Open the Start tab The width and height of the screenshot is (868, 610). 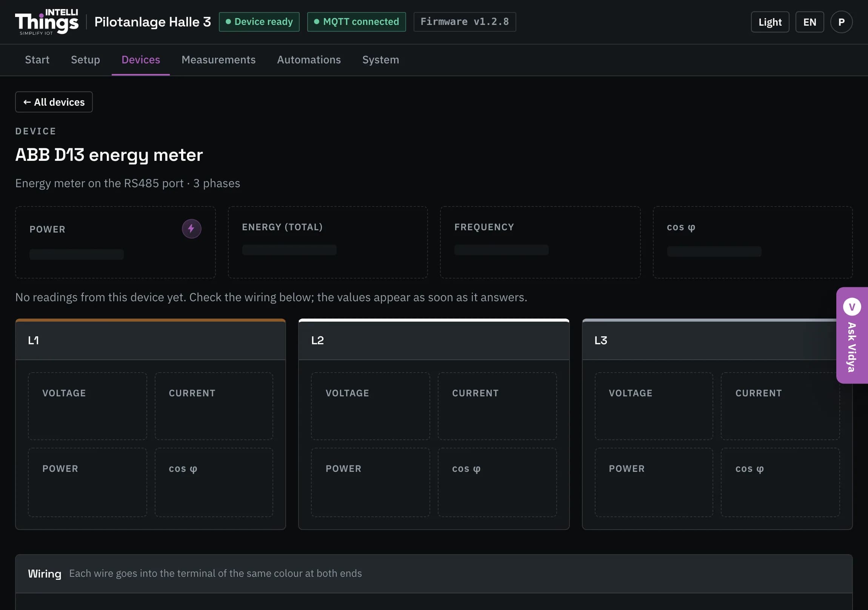[x=37, y=60]
